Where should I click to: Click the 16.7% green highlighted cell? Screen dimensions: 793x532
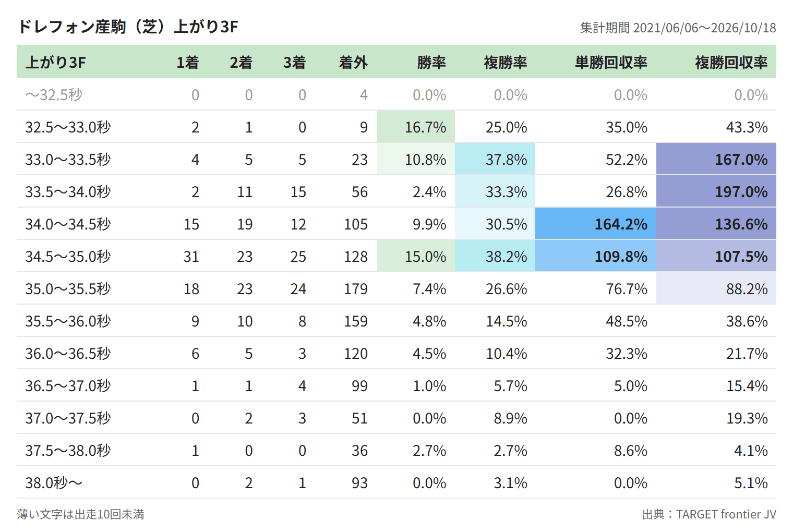[416, 127]
